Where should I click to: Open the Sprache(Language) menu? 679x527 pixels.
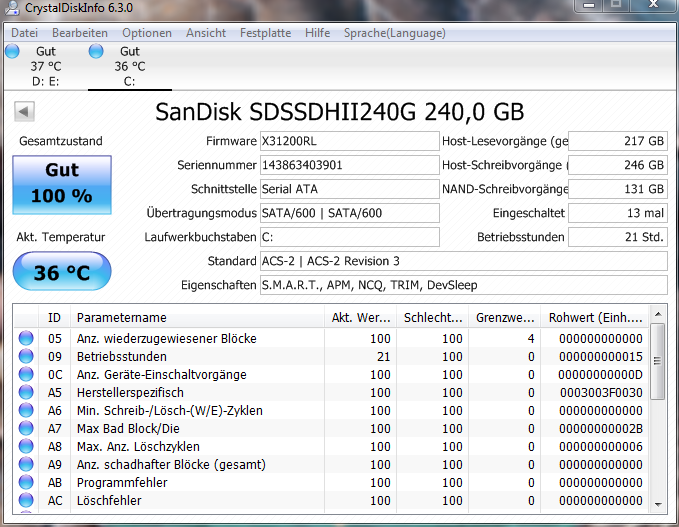pos(394,33)
